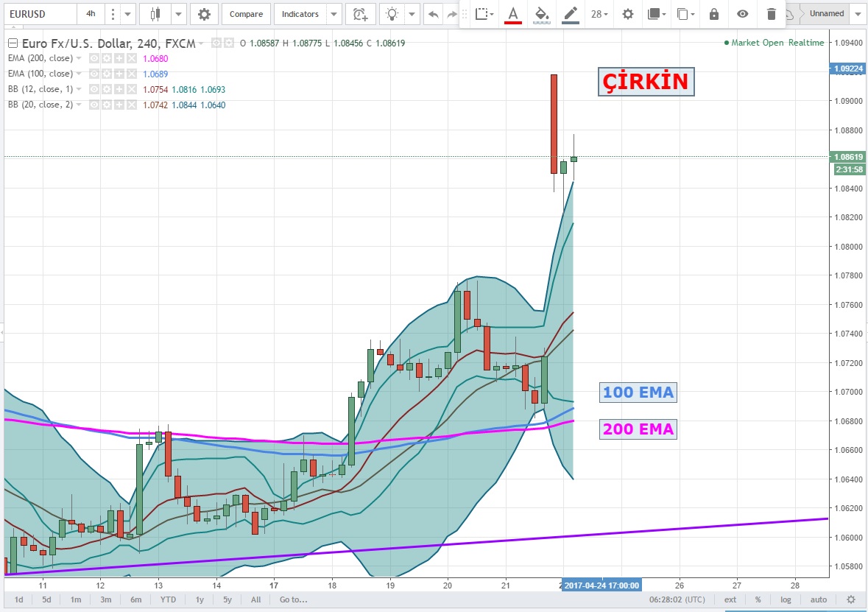Select the 1m time range tab
The height and width of the screenshot is (612, 868).
(76, 599)
